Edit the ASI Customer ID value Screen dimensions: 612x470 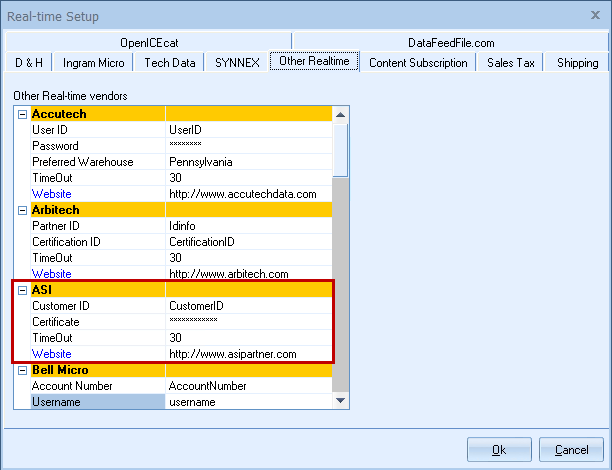point(249,306)
